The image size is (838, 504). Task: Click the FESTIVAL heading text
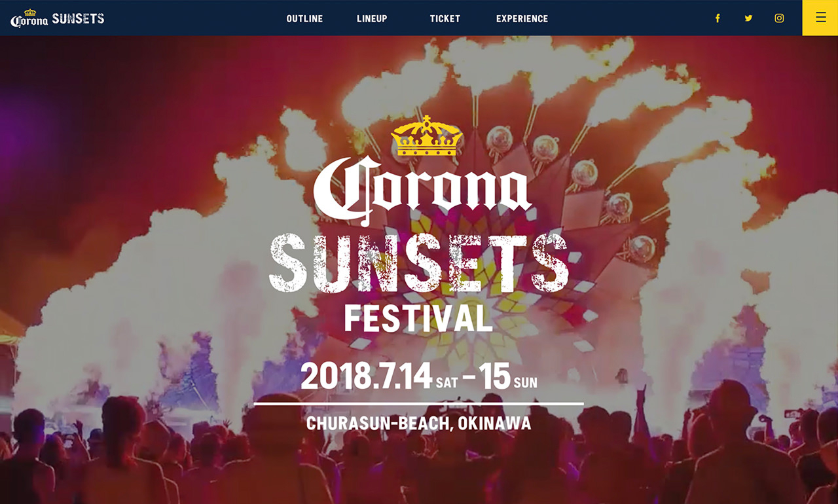(x=418, y=318)
